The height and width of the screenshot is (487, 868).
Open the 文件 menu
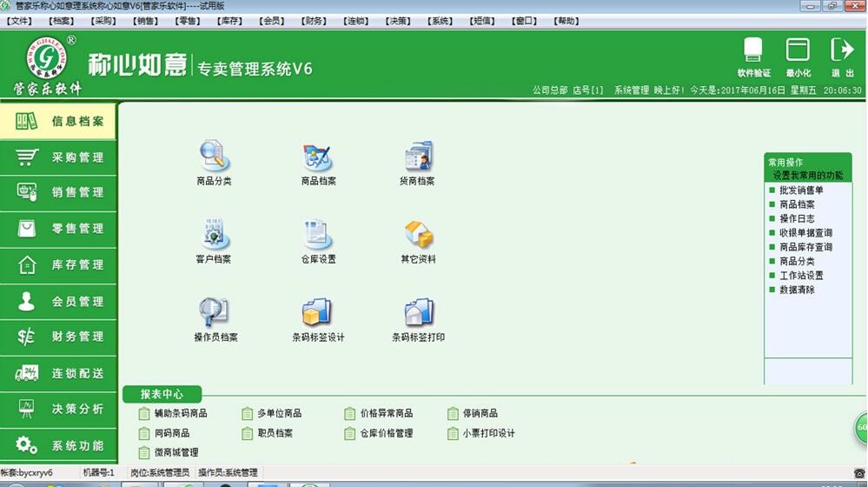pyautogui.click(x=19, y=21)
